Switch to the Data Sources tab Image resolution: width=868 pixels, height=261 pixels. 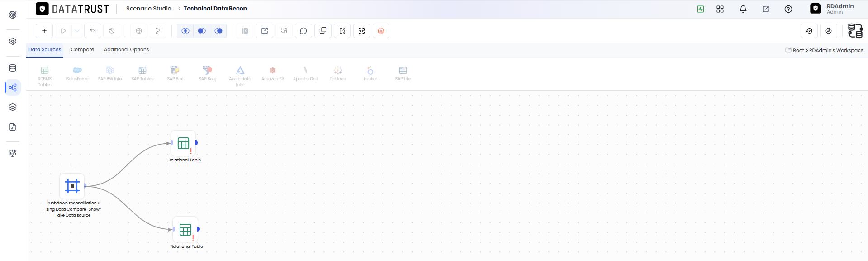pyautogui.click(x=45, y=50)
